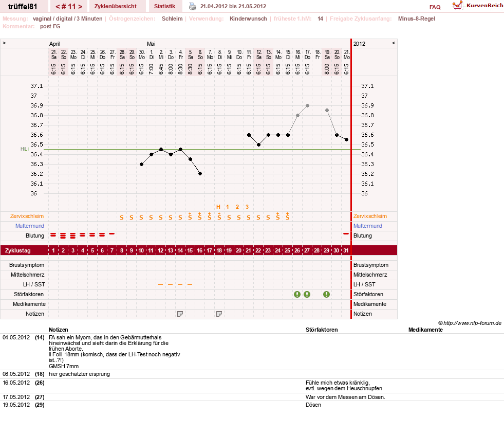Click Zyklustag number 26

tap(297, 250)
